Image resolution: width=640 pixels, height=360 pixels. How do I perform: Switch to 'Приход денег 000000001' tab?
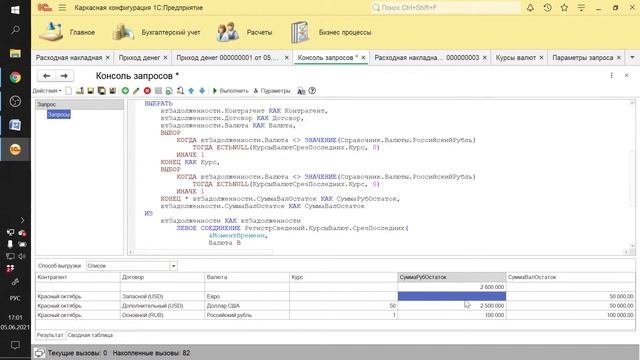tap(227, 58)
